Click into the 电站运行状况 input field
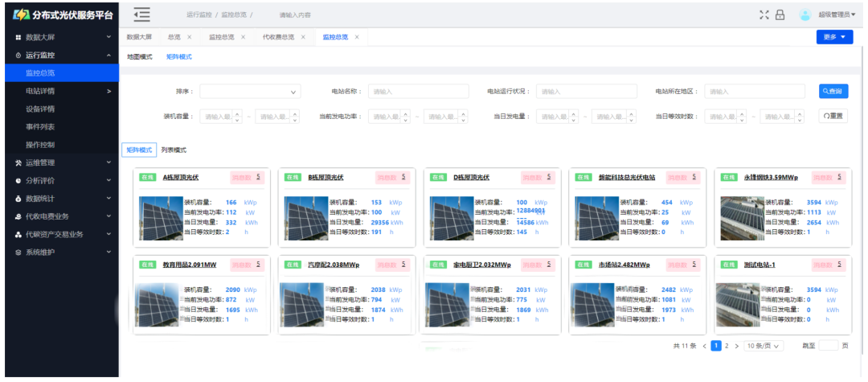Image resolution: width=868 pixels, height=382 pixels. [x=587, y=92]
